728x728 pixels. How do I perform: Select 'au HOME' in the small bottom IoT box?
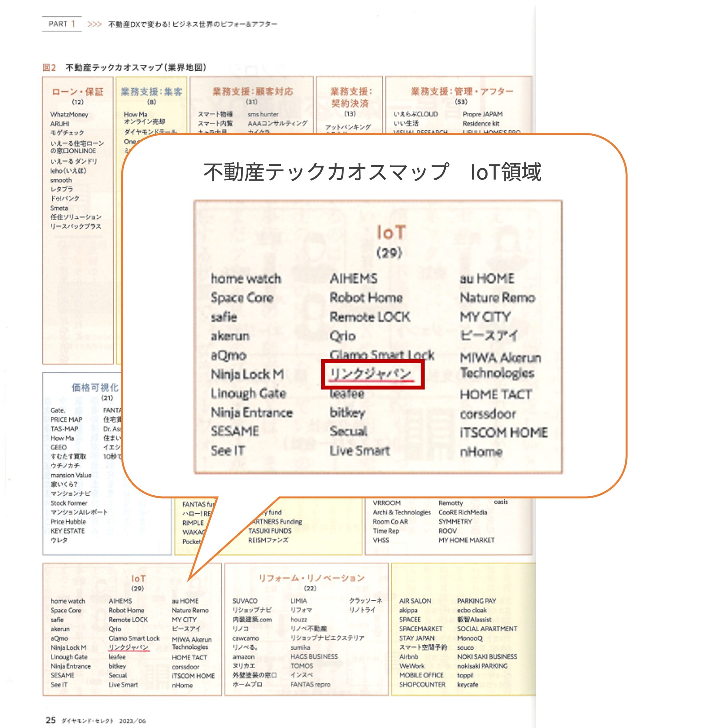[x=185, y=601]
